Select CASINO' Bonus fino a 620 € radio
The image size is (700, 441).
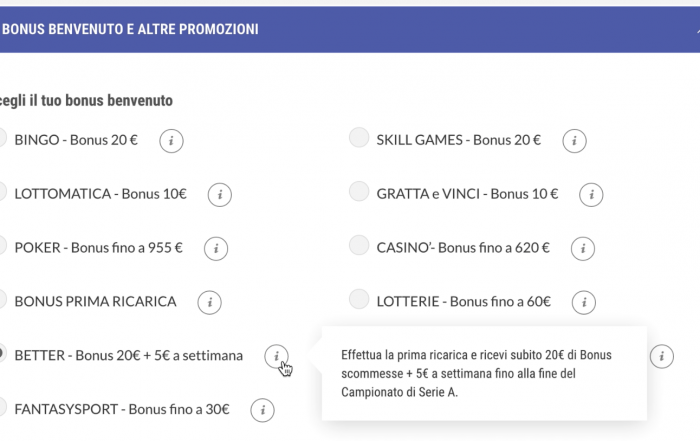click(x=359, y=245)
